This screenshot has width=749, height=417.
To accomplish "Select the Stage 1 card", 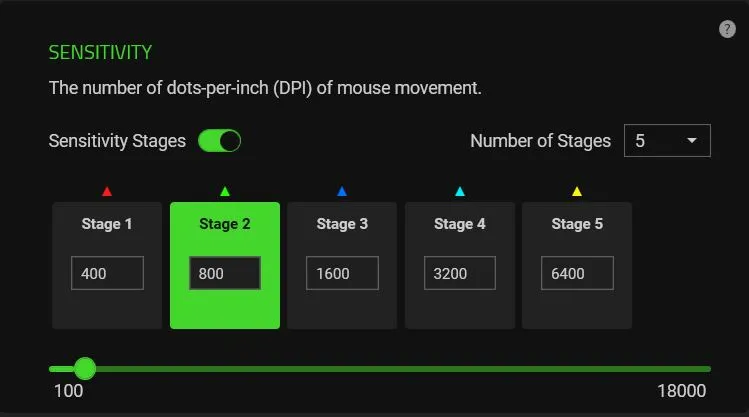I will coord(107,265).
